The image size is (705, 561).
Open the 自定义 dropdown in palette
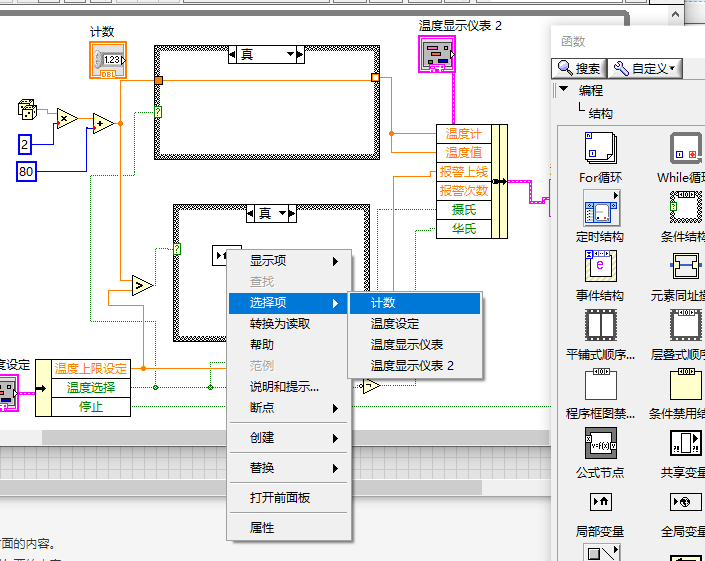click(645, 68)
